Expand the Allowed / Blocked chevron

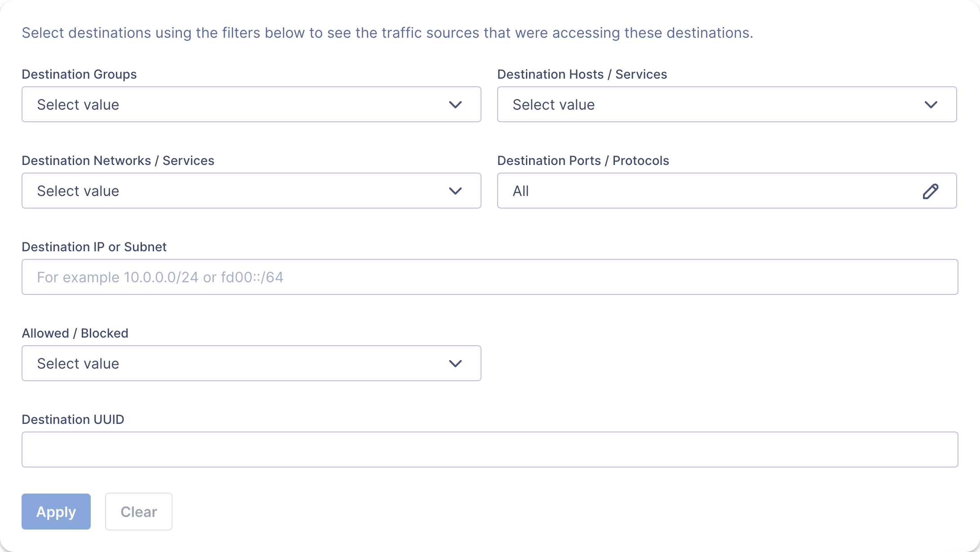[455, 363]
